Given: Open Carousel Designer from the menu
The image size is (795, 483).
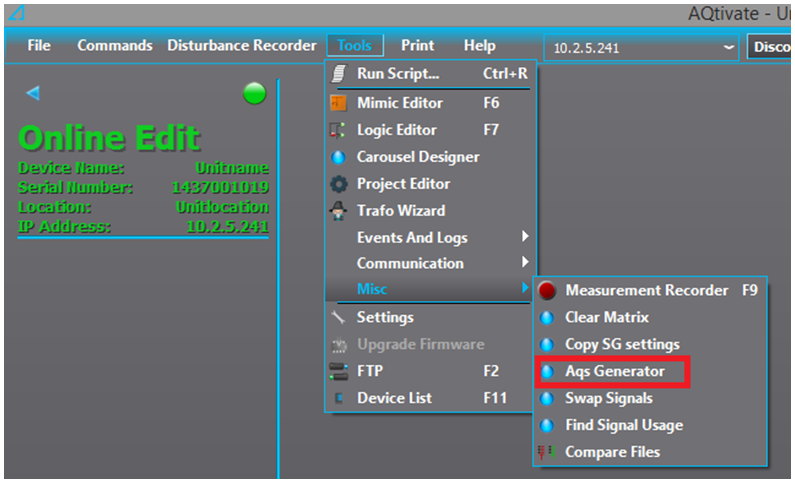Looking at the screenshot, I should pos(430,157).
